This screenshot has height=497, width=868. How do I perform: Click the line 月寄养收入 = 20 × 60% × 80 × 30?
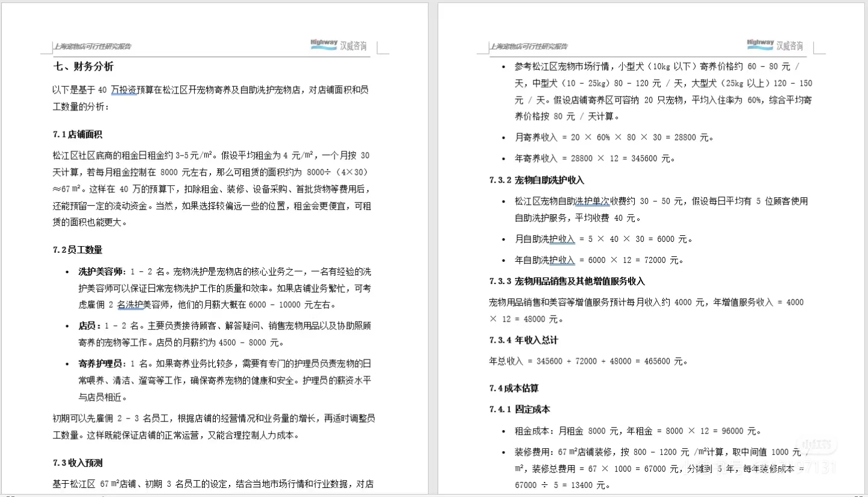point(614,138)
